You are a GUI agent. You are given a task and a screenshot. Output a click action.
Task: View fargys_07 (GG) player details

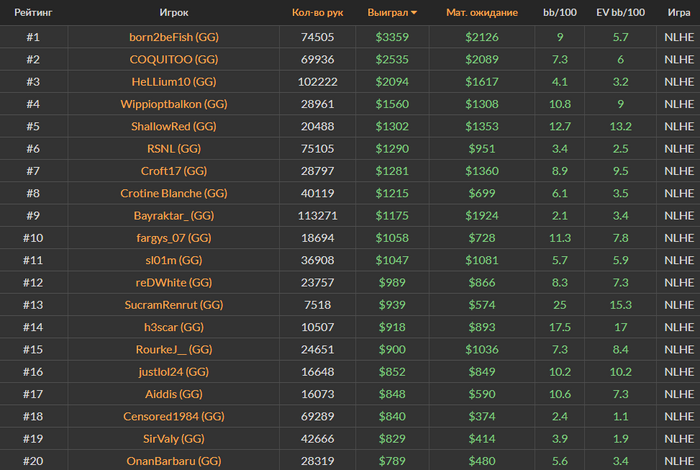click(174, 238)
